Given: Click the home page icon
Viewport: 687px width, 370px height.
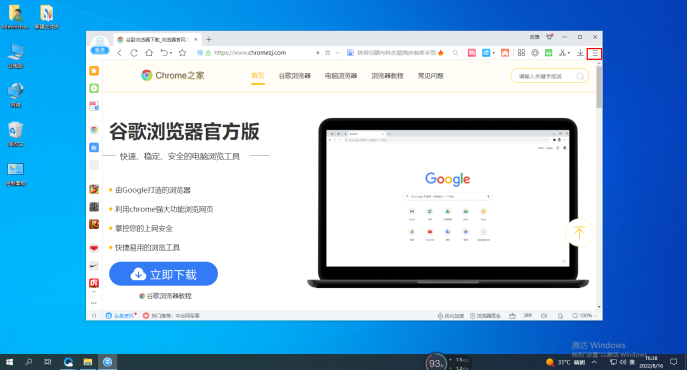Looking at the screenshot, I should click(149, 53).
